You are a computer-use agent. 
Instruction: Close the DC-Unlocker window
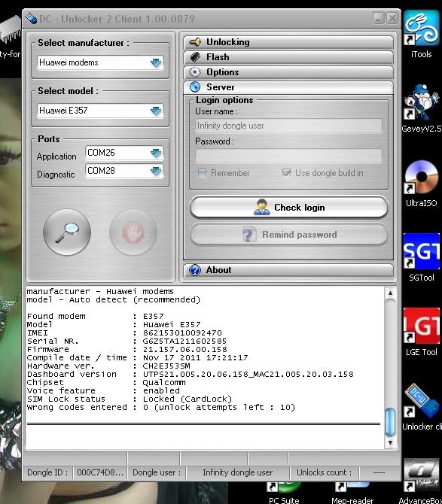point(392,18)
